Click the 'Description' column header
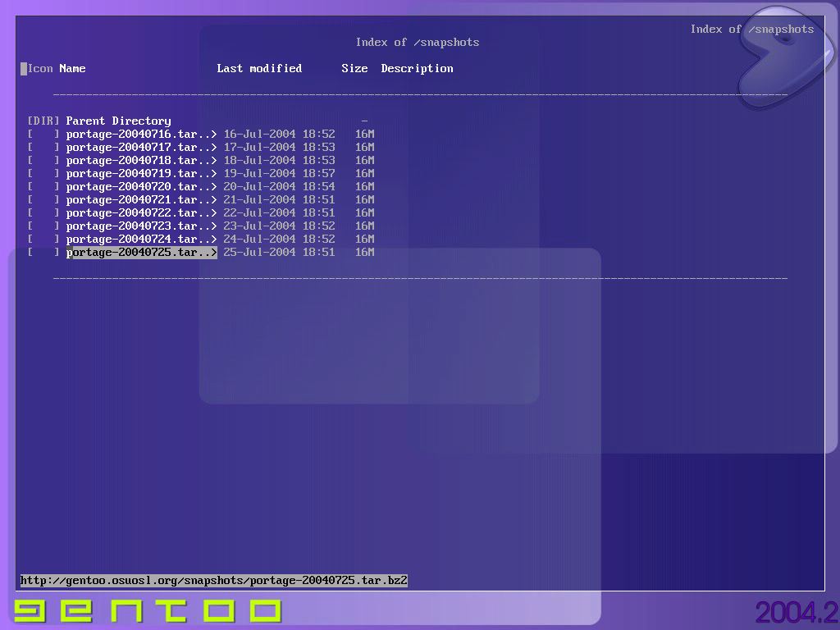Image resolution: width=840 pixels, height=630 pixels. click(x=417, y=69)
